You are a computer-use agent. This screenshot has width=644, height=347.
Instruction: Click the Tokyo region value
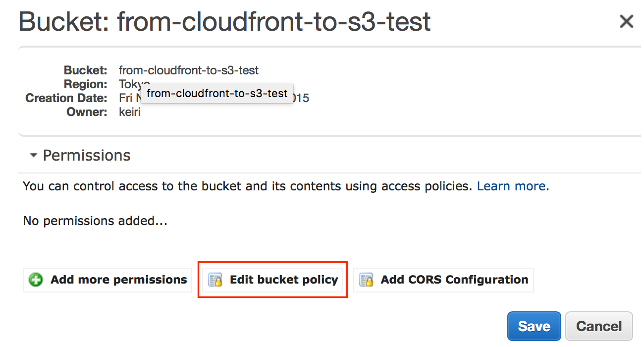coord(128,84)
